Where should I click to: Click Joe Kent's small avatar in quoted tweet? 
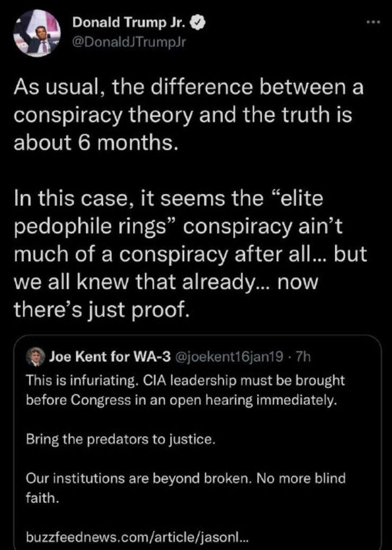pos(37,357)
